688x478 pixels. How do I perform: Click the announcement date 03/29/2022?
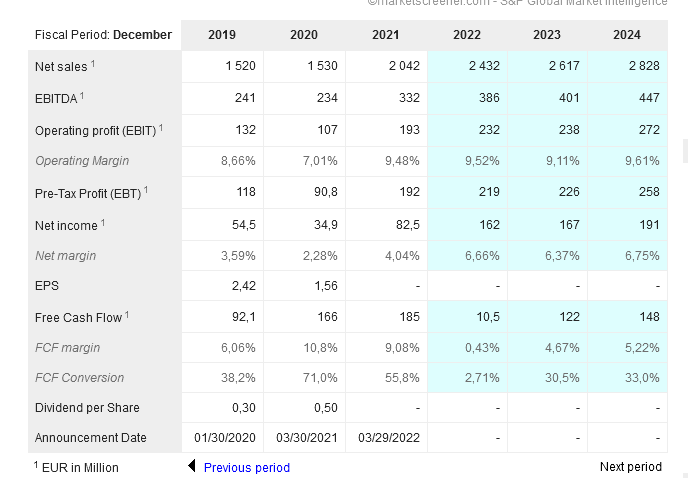coord(389,438)
